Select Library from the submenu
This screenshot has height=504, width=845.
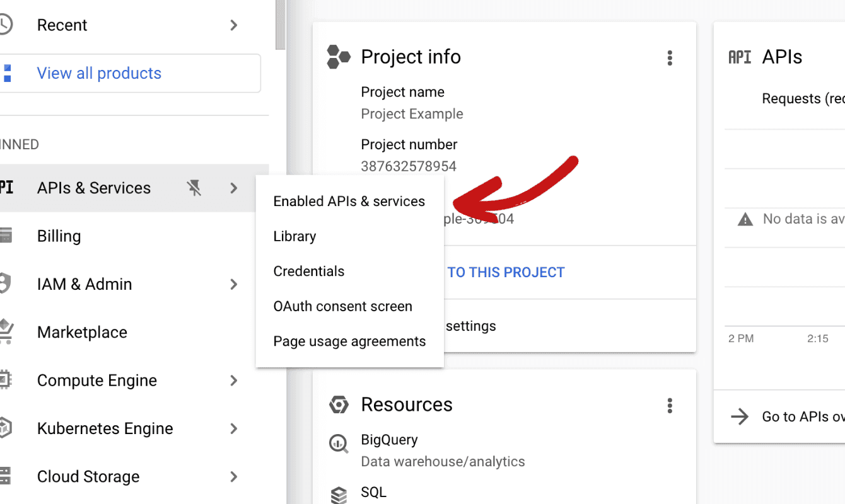pyautogui.click(x=349, y=236)
